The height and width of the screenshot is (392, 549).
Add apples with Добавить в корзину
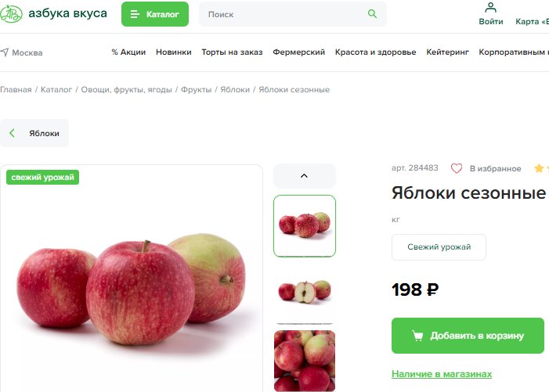click(x=468, y=336)
